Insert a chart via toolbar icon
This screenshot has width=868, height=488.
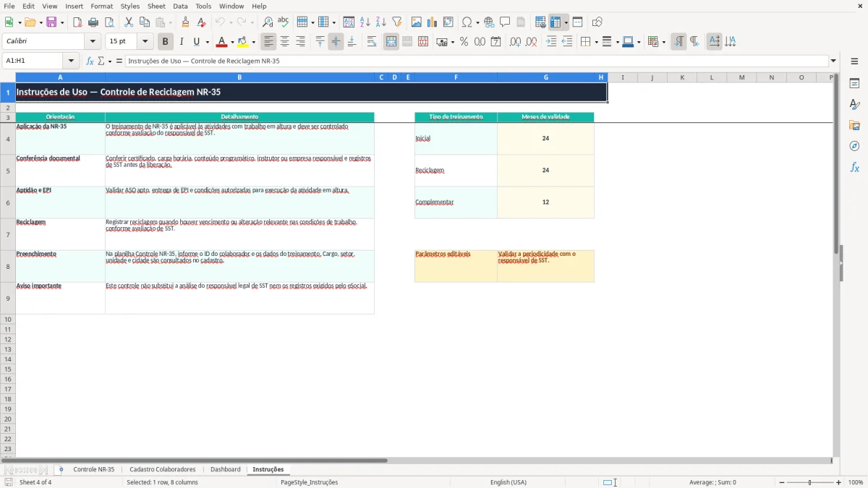click(433, 22)
